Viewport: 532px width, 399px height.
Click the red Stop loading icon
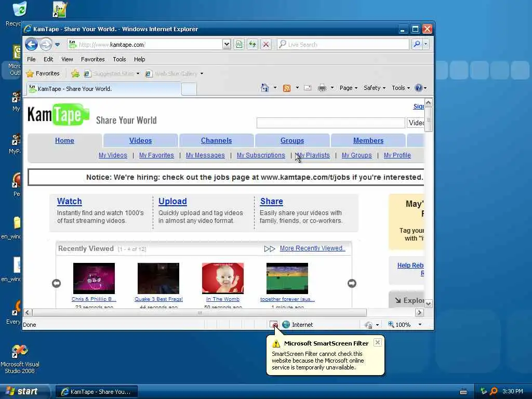pos(266,45)
